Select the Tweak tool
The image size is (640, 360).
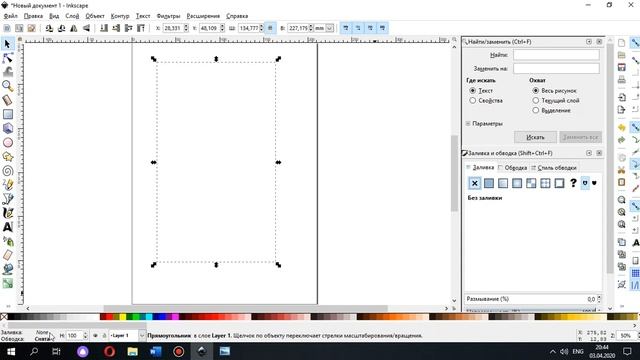[7, 72]
